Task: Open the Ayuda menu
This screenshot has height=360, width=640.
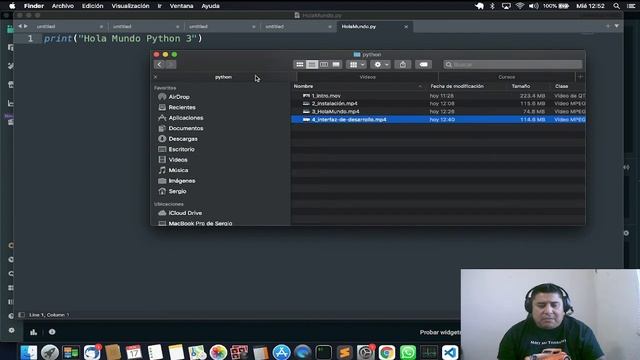Action: (x=210, y=6)
